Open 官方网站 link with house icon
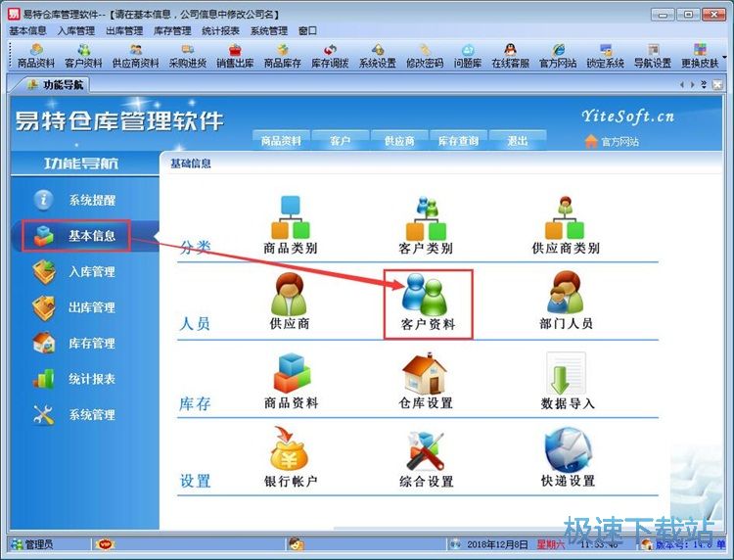 click(612, 141)
